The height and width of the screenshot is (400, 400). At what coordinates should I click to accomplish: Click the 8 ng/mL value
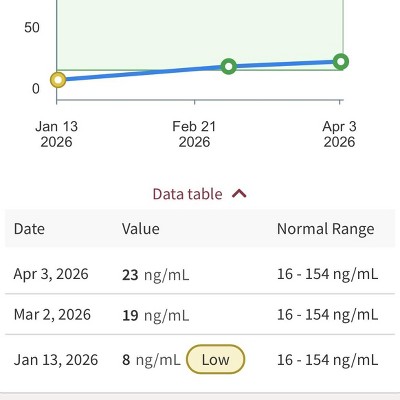[151, 360]
